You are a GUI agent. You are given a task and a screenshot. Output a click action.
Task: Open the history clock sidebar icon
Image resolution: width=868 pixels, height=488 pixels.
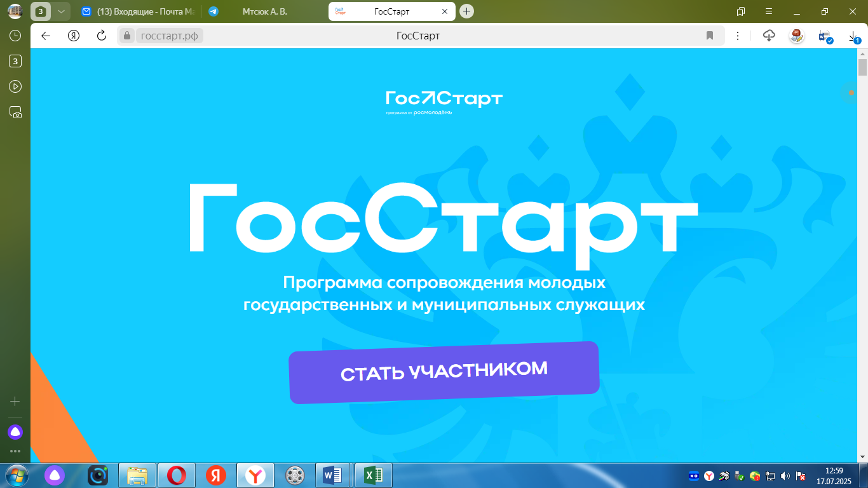coord(15,36)
